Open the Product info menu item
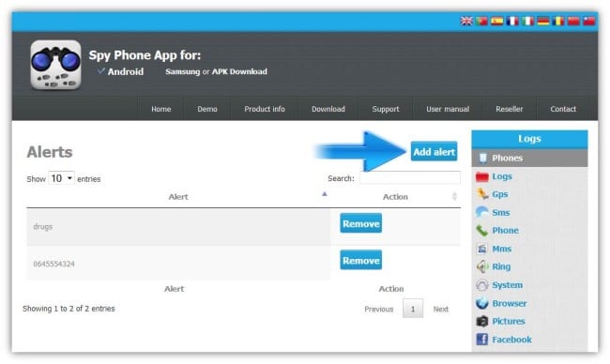 [x=265, y=109]
